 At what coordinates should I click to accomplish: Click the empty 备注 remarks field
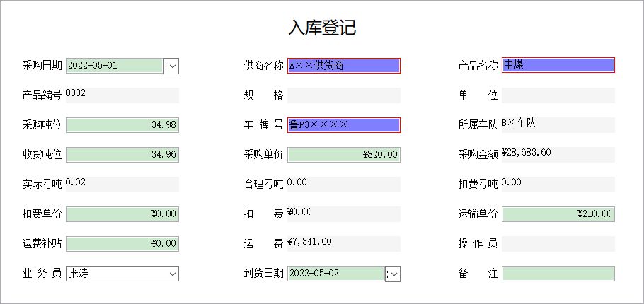pos(558,274)
